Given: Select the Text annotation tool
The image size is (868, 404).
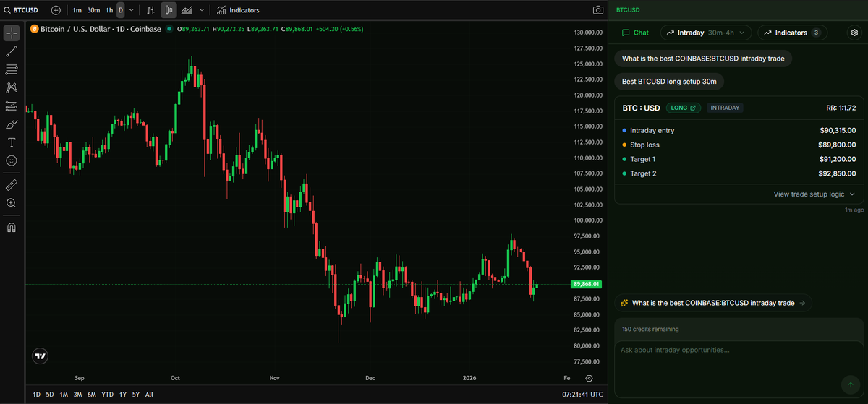Looking at the screenshot, I should click(x=12, y=142).
